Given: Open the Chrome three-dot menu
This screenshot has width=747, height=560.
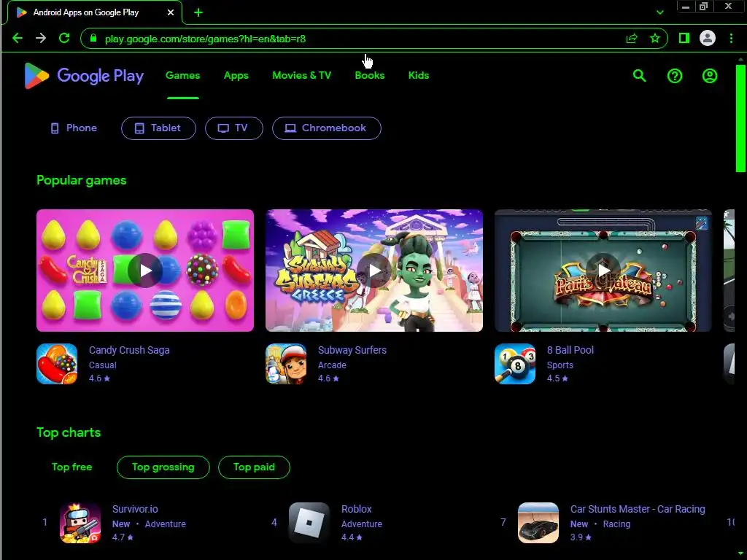Looking at the screenshot, I should coord(731,38).
